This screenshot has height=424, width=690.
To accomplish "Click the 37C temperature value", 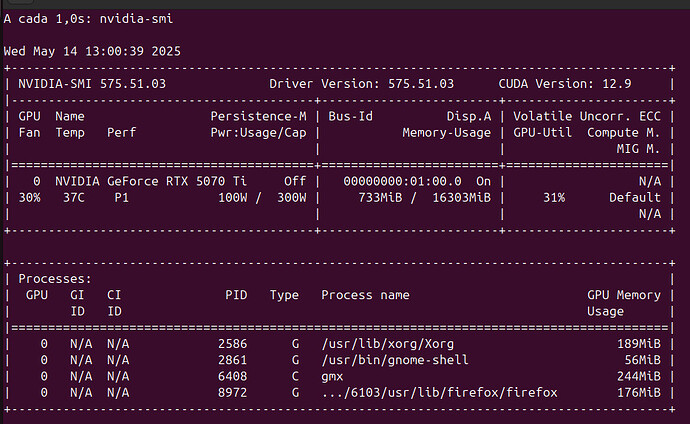I will 69,197.
